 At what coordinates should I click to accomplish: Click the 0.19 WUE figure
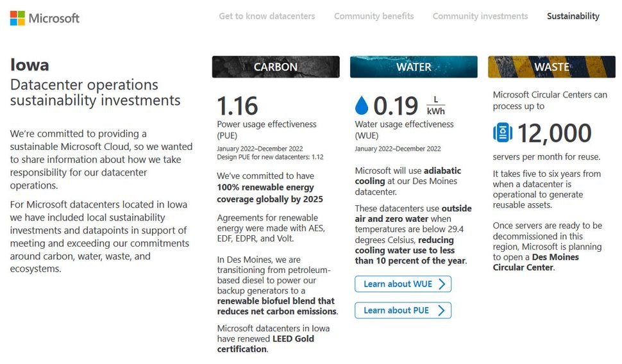pos(396,106)
